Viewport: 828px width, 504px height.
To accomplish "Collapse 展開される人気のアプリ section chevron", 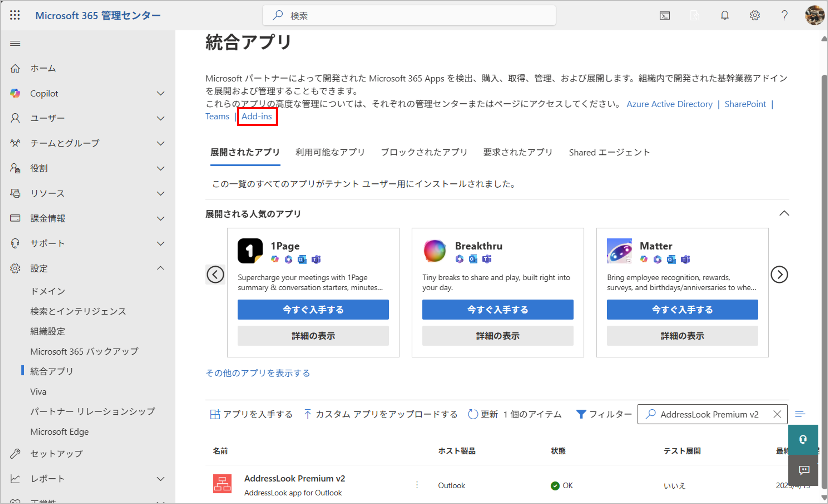I will [784, 213].
